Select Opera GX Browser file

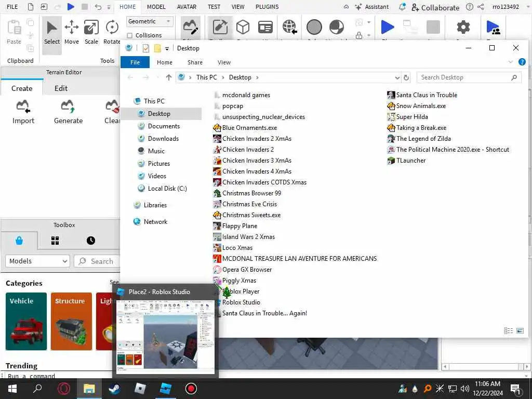[x=243, y=270]
